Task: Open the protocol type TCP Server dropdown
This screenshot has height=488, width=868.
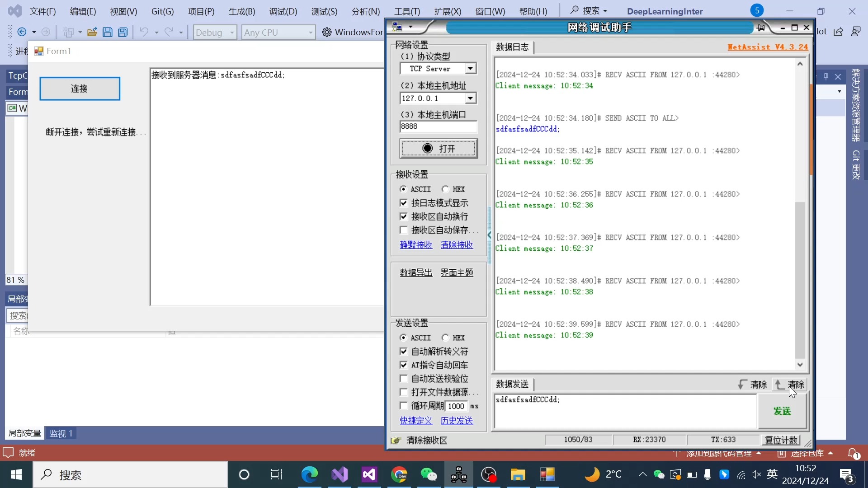Action: pyautogui.click(x=471, y=69)
